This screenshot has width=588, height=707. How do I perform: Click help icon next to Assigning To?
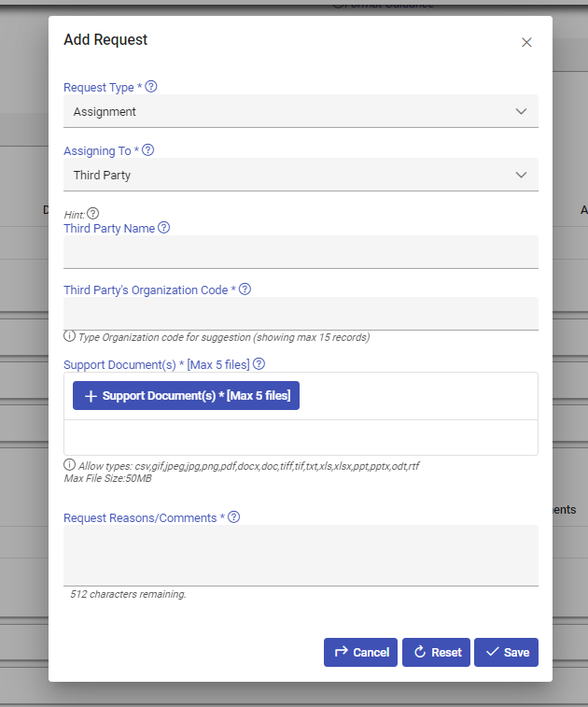pyautogui.click(x=147, y=149)
